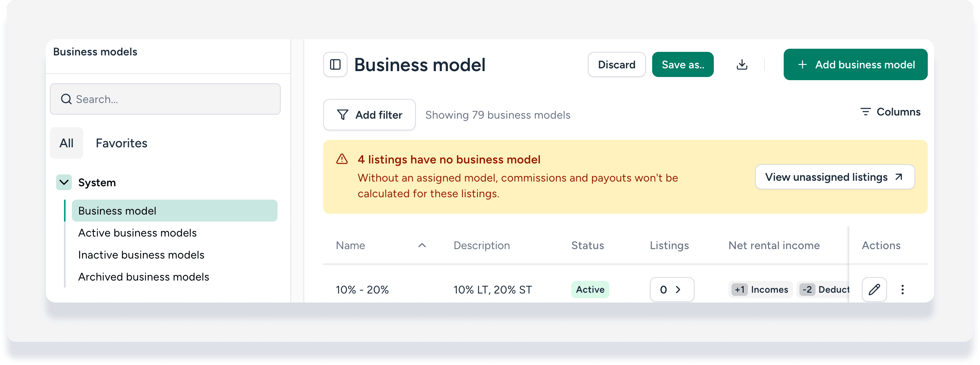Switch to the All tab
The width and height of the screenshot is (980, 365).
click(x=66, y=143)
